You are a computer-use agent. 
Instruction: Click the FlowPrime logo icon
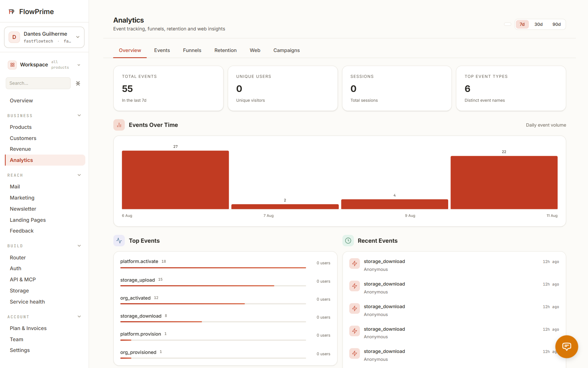pos(11,12)
